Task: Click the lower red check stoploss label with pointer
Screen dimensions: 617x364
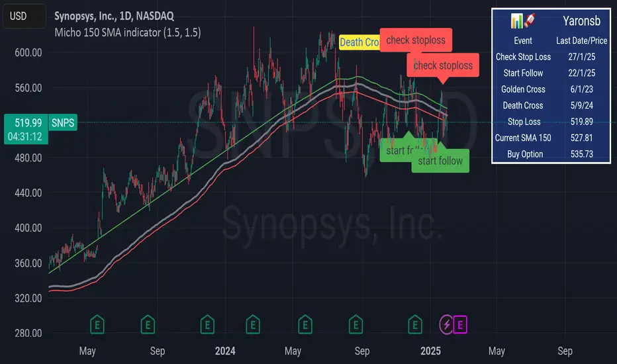Action: click(x=443, y=66)
